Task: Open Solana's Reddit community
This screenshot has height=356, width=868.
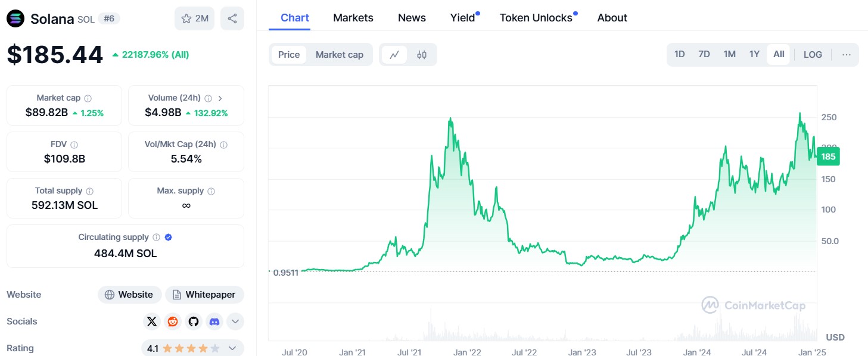Action: 173,321
